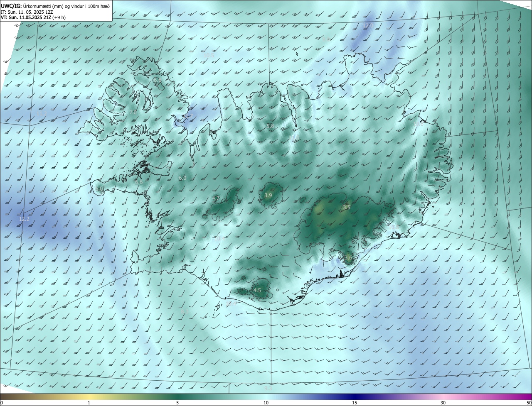Click the color scale tick label 10
The width and height of the screenshot is (532, 406).
(x=266, y=403)
